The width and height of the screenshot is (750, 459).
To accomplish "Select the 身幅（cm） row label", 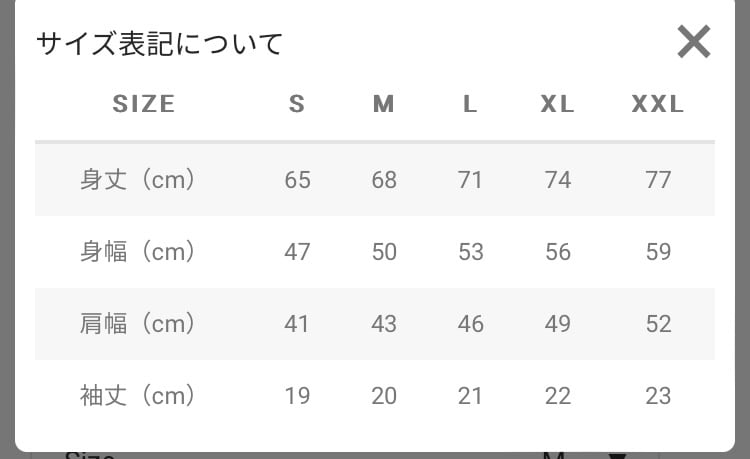I will coord(137,252).
